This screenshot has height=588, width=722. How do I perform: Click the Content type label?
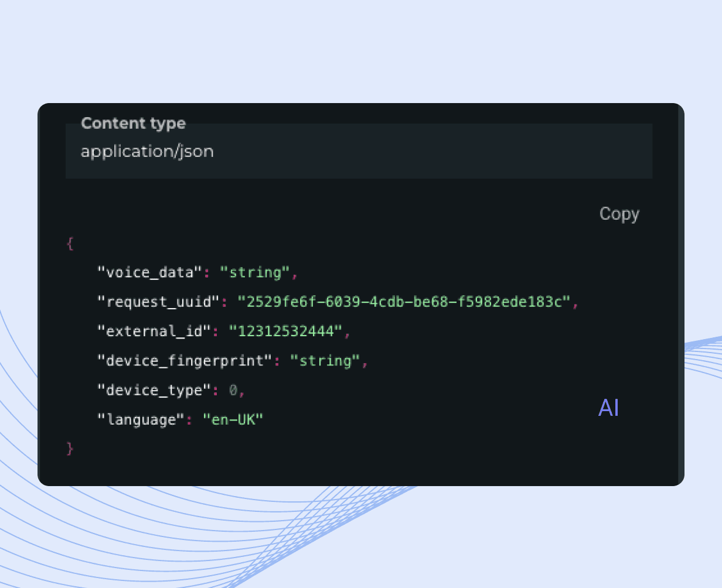coord(133,123)
